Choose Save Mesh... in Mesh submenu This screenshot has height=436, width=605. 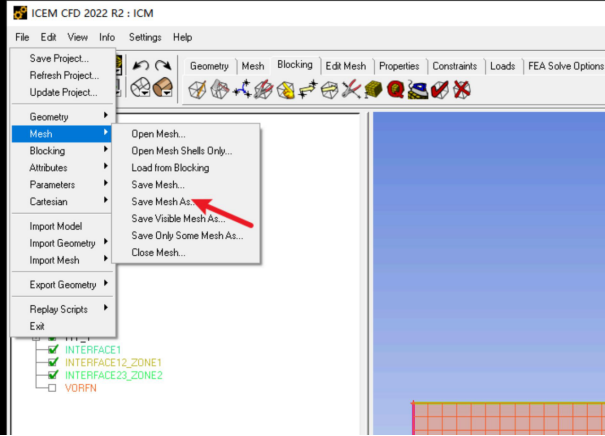(x=186, y=185)
